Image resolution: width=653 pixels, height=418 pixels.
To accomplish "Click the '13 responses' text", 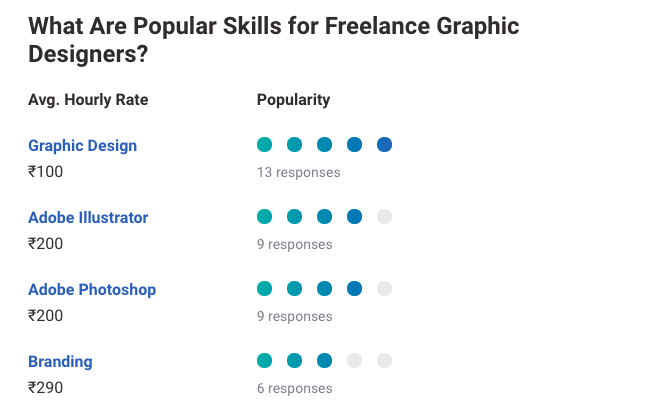I will [298, 172].
